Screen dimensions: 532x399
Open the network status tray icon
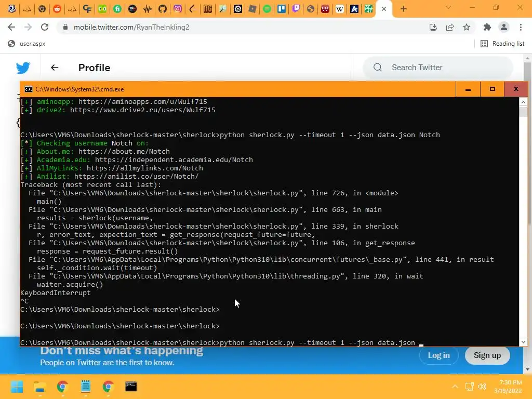pos(469,387)
